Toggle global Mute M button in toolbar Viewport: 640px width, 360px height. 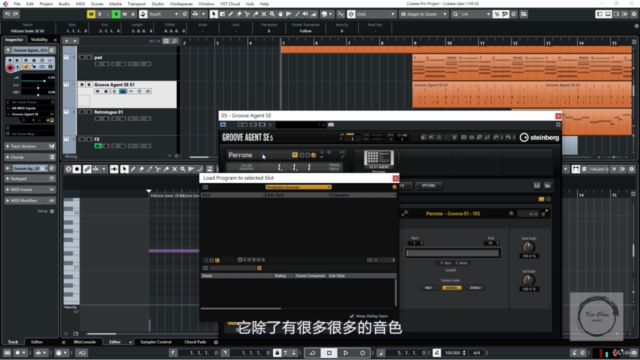click(91, 14)
